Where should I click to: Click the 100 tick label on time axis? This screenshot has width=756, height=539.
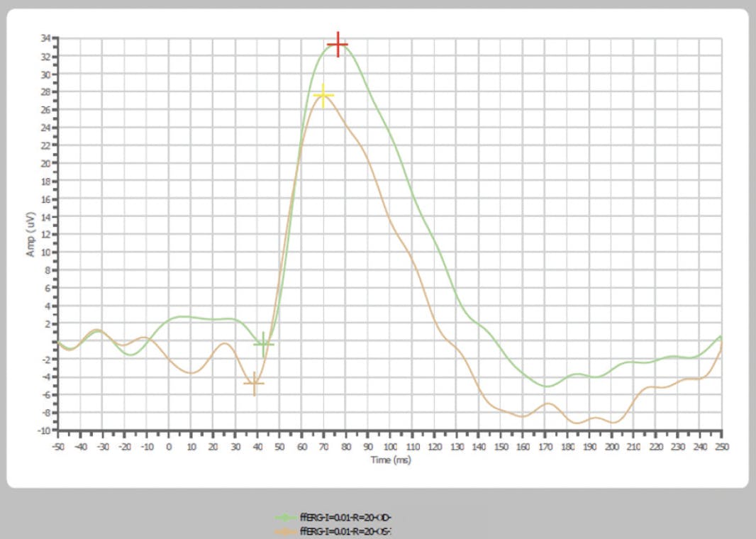[390, 447]
